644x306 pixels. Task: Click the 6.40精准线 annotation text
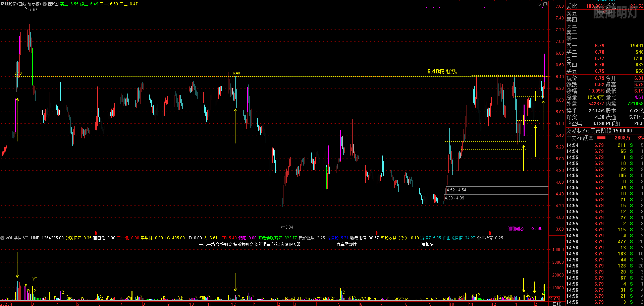442,71
